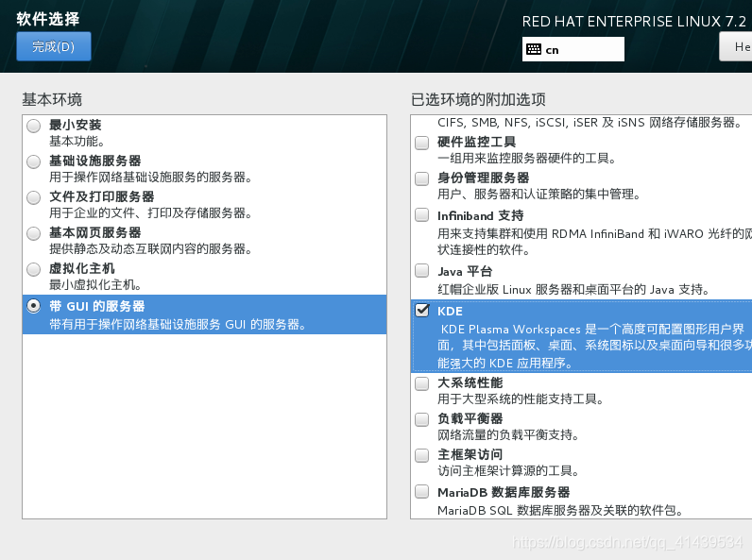Enable the 负载平衡器 checkbox
This screenshot has width=752, height=560.
pyautogui.click(x=422, y=420)
